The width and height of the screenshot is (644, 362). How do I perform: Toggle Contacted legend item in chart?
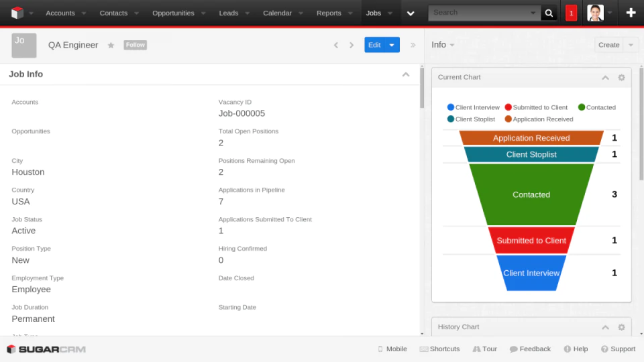click(597, 107)
